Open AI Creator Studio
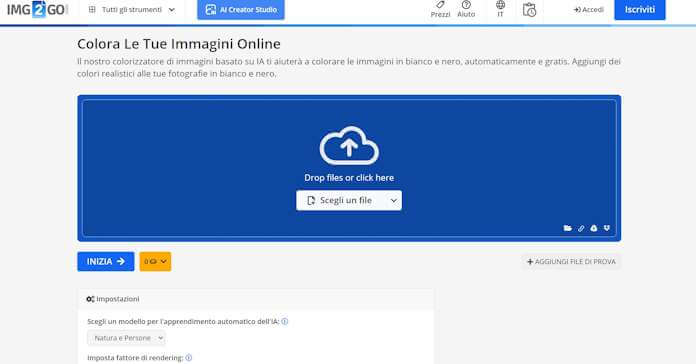 click(241, 10)
